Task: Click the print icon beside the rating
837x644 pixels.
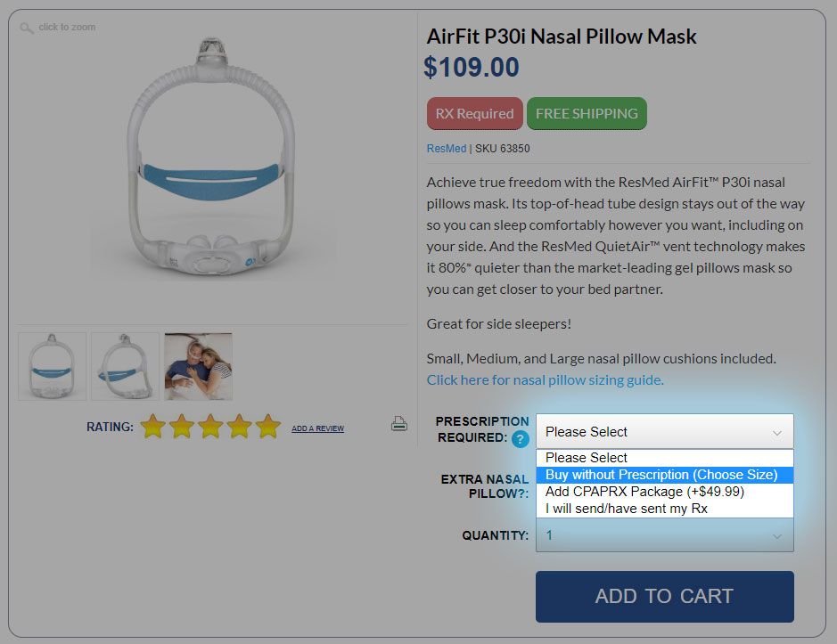Action: pos(398,425)
